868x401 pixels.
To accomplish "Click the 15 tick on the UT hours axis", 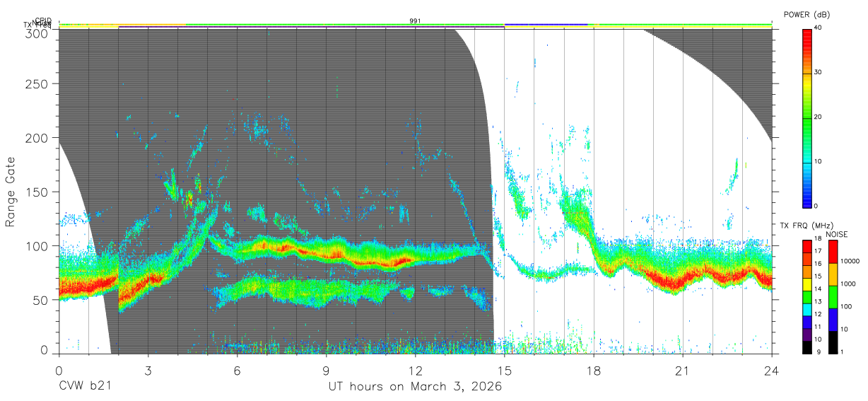I will point(505,370).
